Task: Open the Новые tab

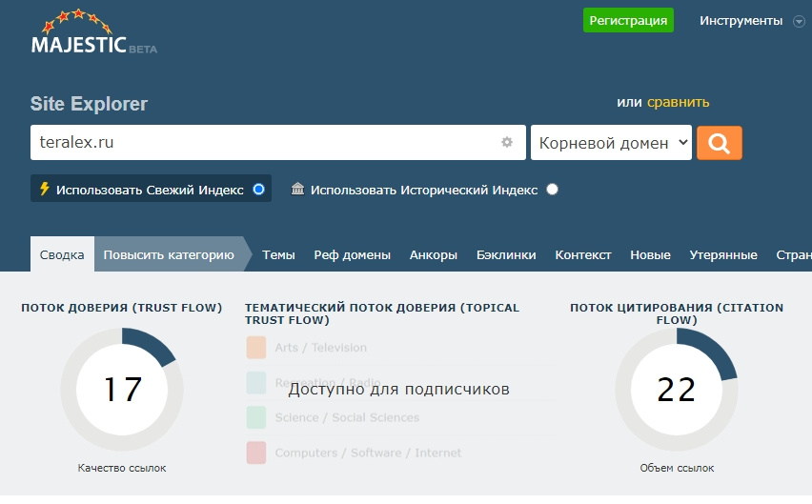Action: pos(650,254)
